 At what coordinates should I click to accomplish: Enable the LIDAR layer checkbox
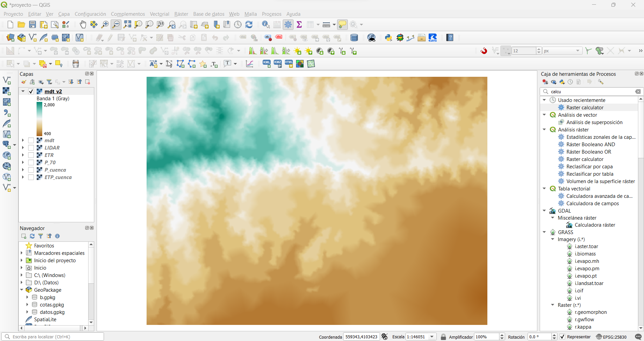coord(31,148)
